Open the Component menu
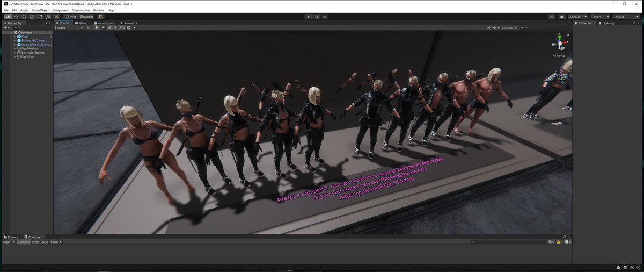Screen dimensions: 644x272 [60, 10]
